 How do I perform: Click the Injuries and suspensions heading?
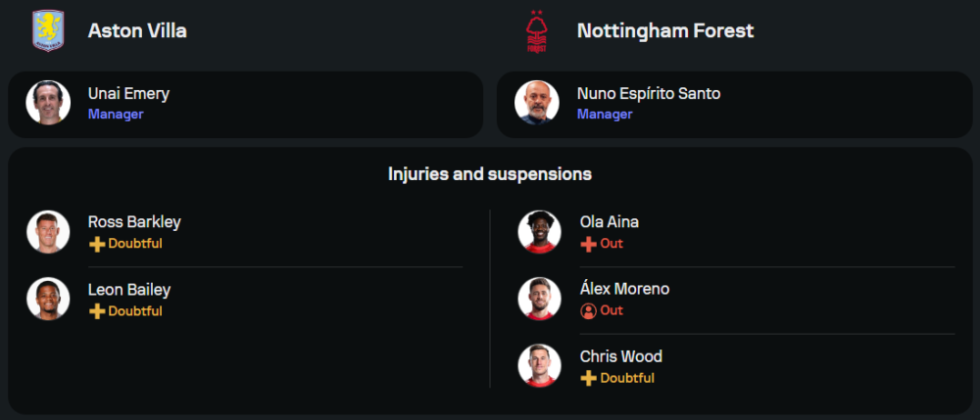(490, 174)
